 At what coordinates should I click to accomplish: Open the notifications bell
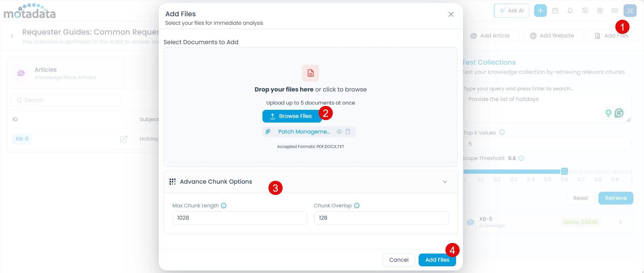point(570,11)
